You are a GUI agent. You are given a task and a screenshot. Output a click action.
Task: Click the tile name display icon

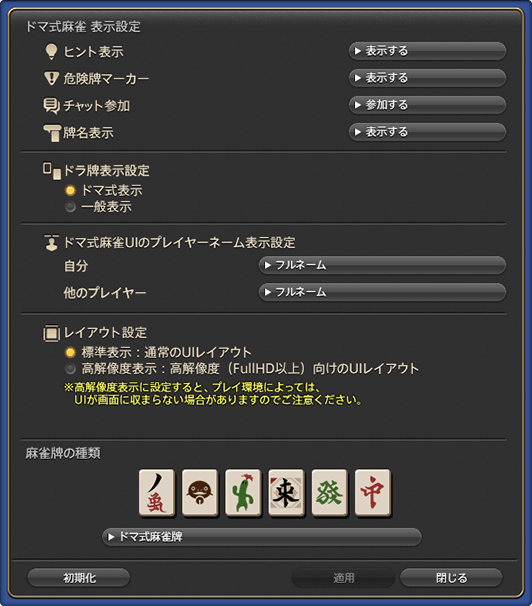[52, 133]
